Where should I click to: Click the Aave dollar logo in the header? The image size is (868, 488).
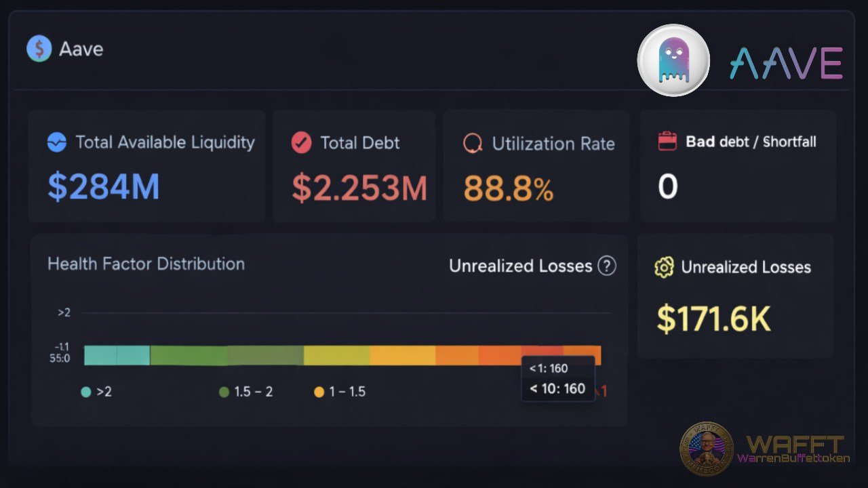click(38, 49)
